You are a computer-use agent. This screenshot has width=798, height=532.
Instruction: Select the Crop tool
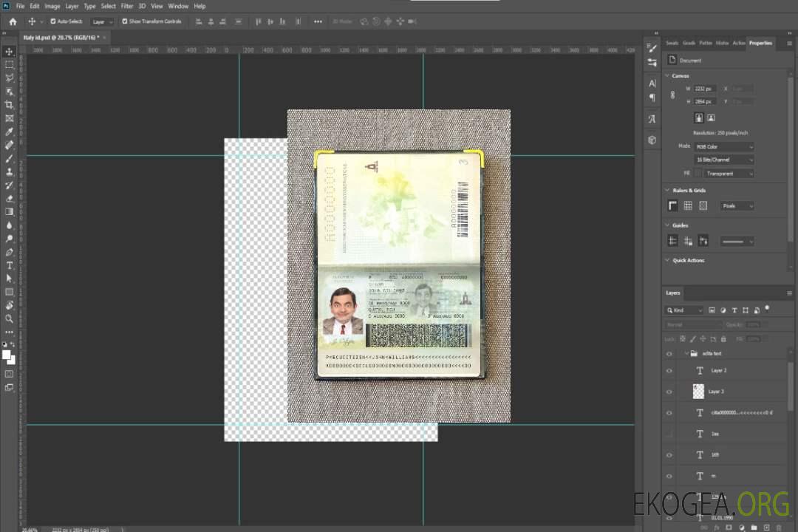pyautogui.click(x=10, y=105)
